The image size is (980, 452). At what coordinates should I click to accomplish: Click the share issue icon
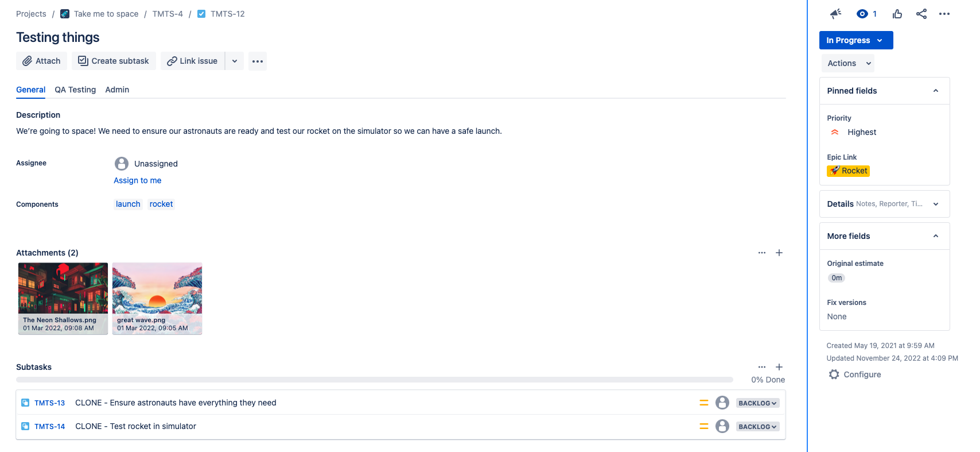coord(921,14)
